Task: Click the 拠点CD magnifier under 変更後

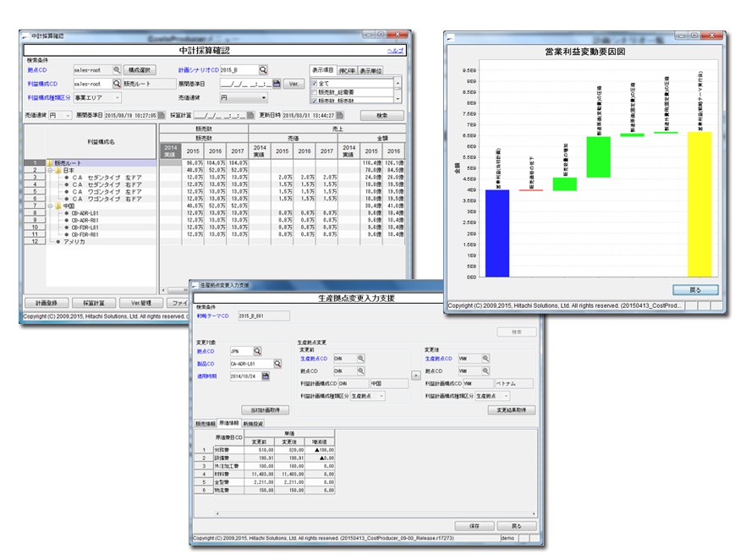Action: click(485, 371)
